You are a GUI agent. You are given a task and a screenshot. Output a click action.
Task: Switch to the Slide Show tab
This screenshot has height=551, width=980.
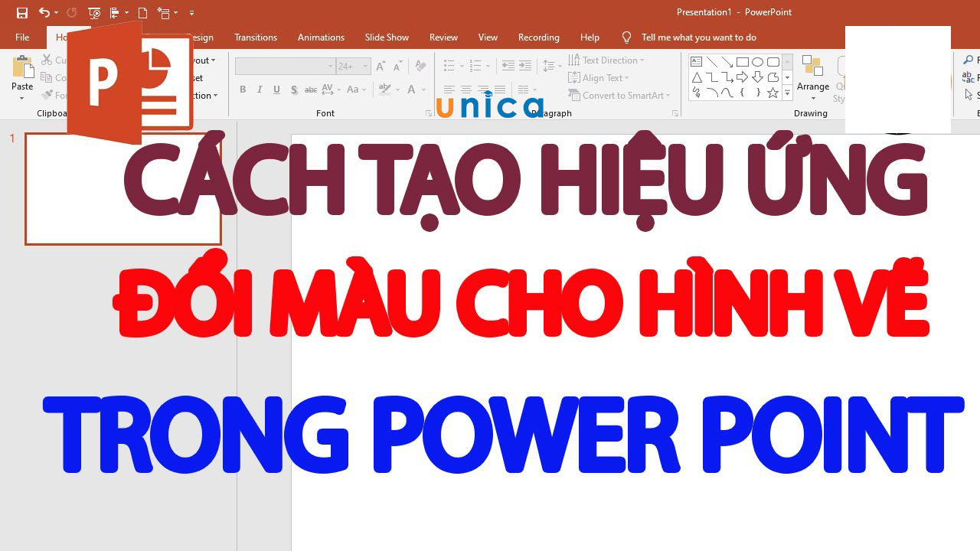coord(387,37)
